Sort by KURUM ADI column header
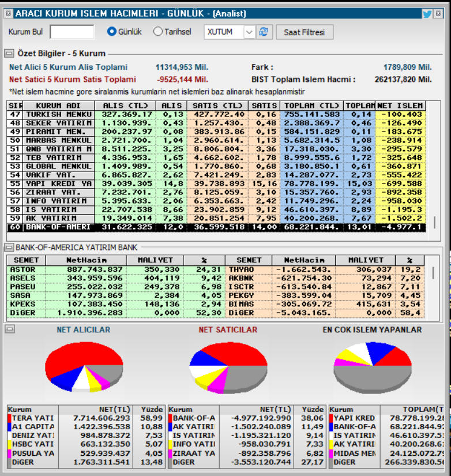Image resolution: width=451 pixels, height=476 pixels. [59, 106]
